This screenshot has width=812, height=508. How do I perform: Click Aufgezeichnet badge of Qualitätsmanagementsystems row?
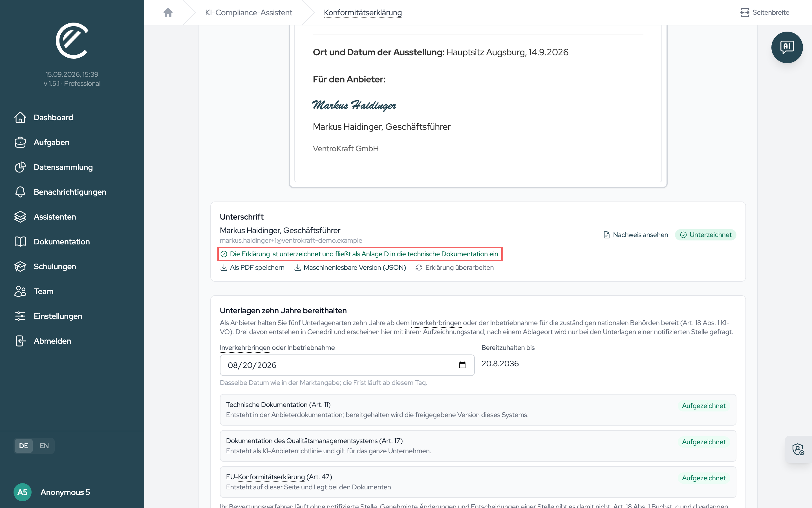click(x=704, y=442)
